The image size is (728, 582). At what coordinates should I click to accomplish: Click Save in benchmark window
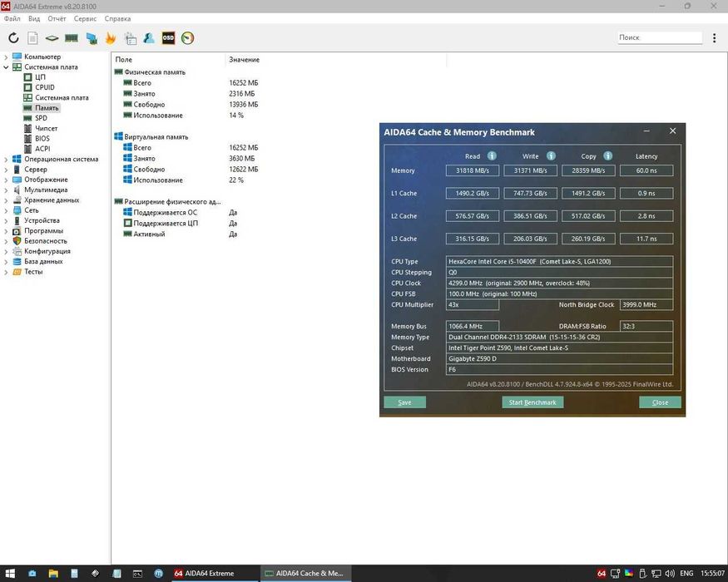pyautogui.click(x=404, y=402)
